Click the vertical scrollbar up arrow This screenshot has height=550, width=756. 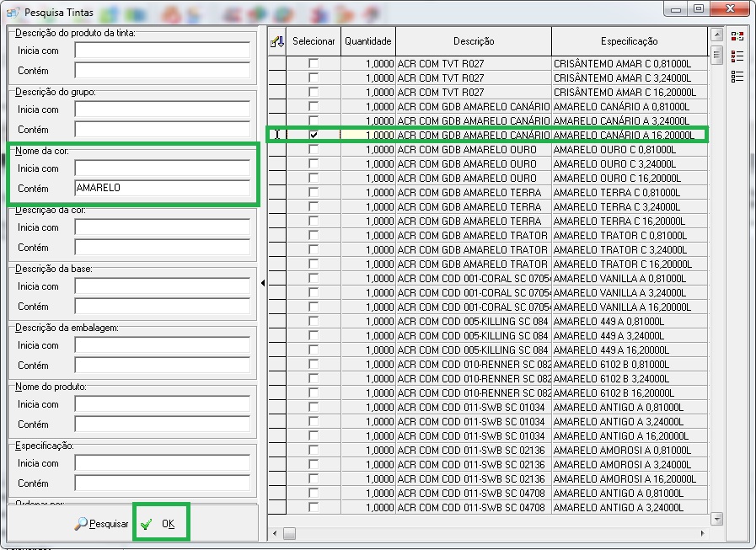click(x=716, y=35)
